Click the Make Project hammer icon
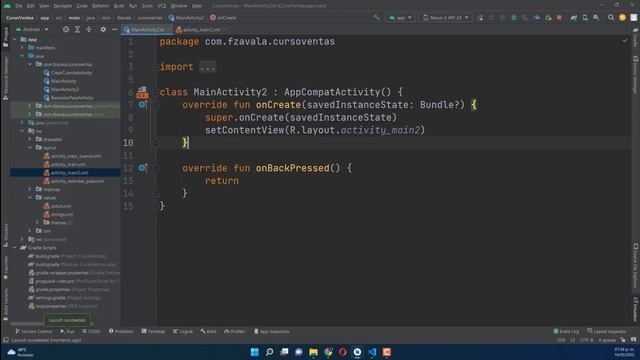The height and width of the screenshot is (360, 640). click(376, 18)
